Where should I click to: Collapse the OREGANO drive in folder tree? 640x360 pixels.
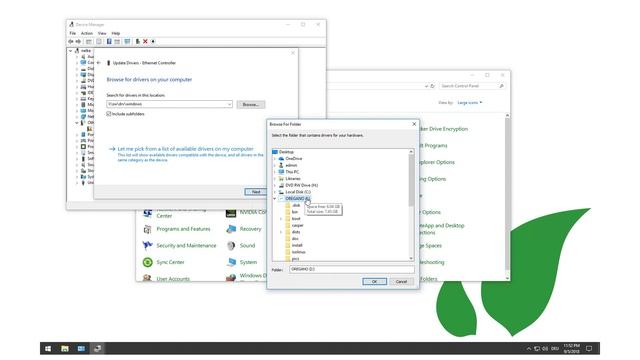click(275, 198)
